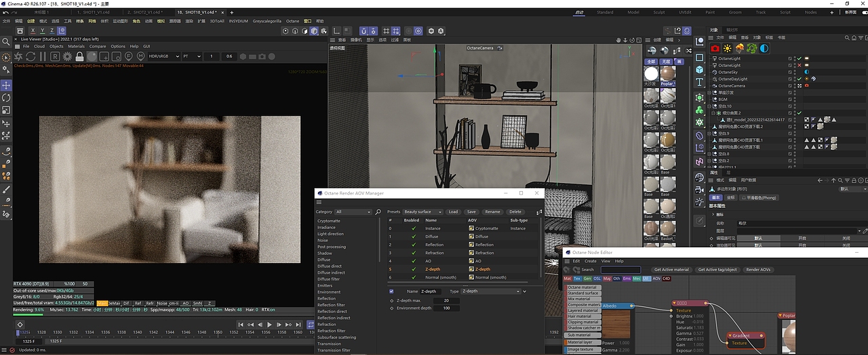Uncheck the checkbox beside the AOV Name field
The height and width of the screenshot is (355, 868).
(x=391, y=291)
